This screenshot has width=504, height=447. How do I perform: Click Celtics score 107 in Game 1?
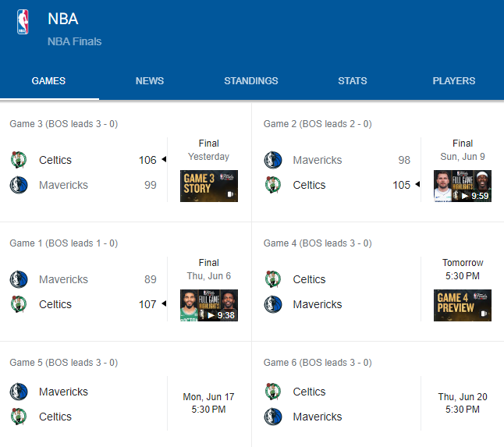[x=147, y=304]
